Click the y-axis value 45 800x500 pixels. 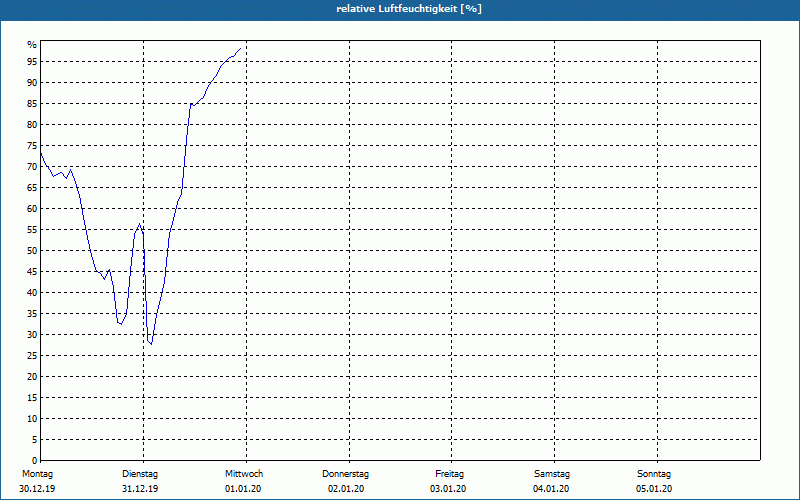[x=32, y=271]
